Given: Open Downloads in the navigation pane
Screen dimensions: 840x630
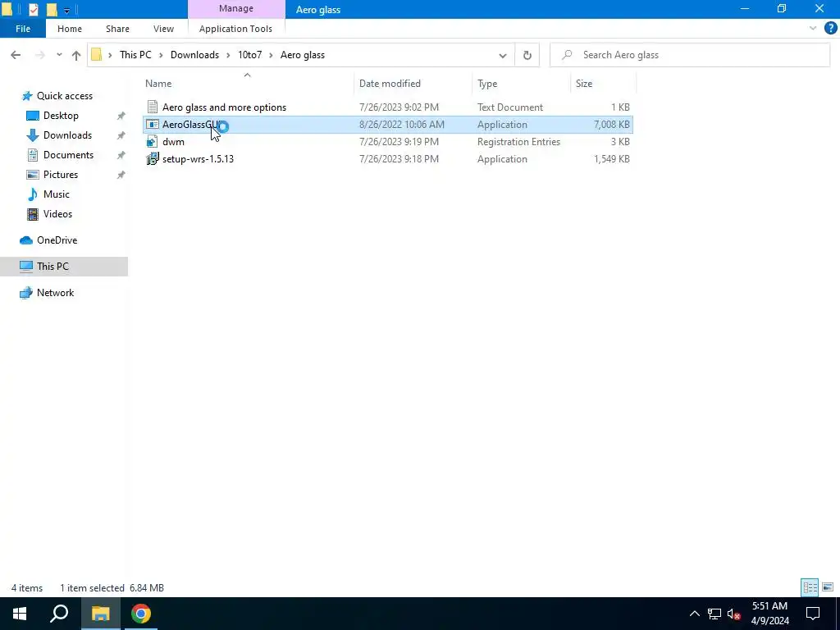Looking at the screenshot, I should click(x=67, y=135).
